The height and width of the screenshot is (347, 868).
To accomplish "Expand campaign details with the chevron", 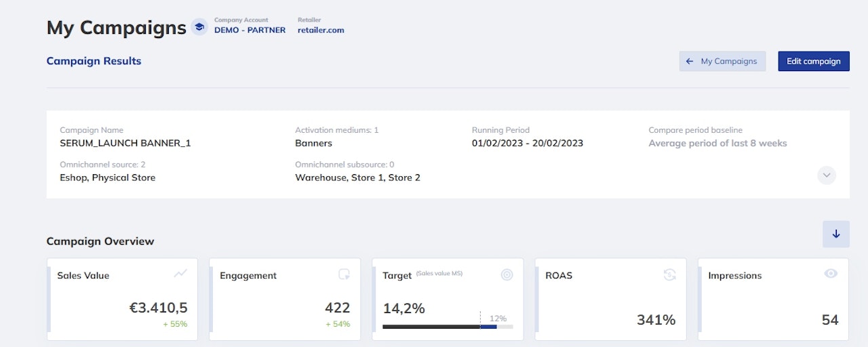I will [x=827, y=175].
